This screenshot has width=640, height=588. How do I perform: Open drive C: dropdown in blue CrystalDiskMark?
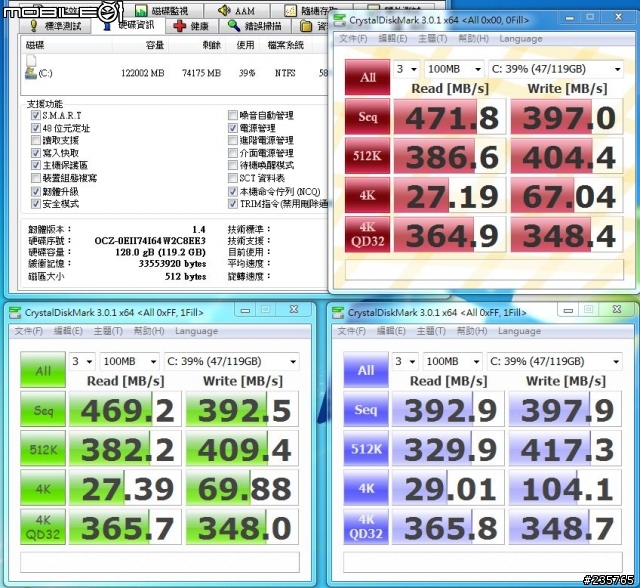click(x=554, y=361)
